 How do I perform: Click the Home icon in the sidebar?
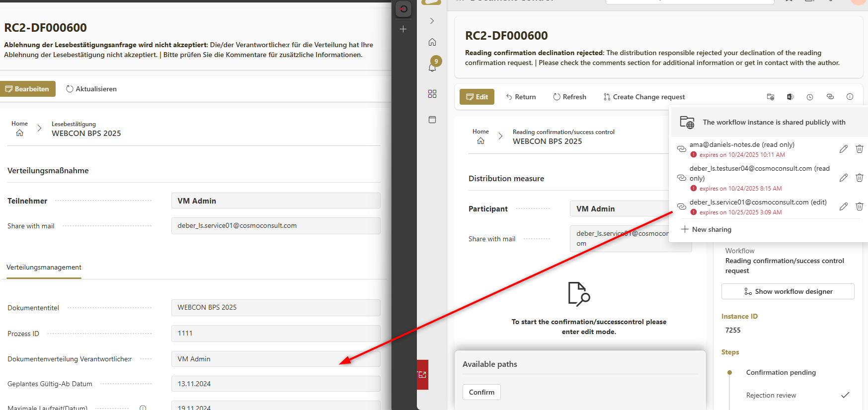point(432,42)
